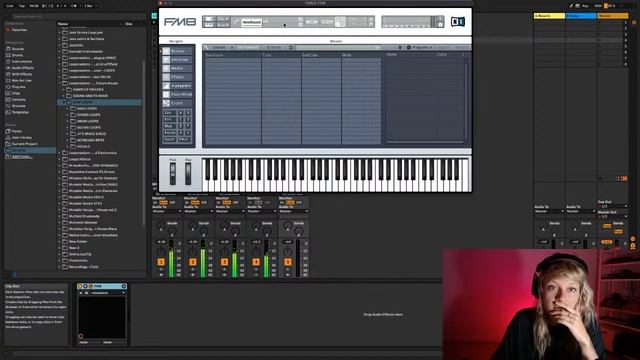Toggle track 1 activator button

pyautogui.click(x=161, y=262)
